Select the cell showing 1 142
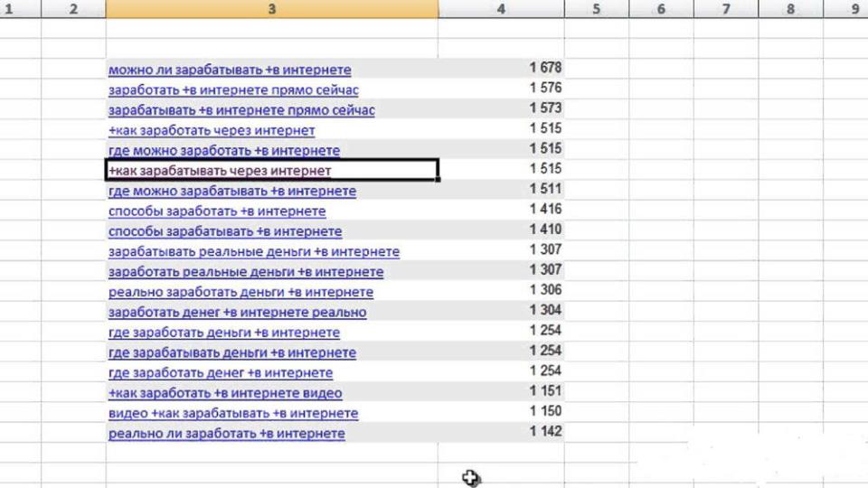The image size is (868, 488). [501, 432]
